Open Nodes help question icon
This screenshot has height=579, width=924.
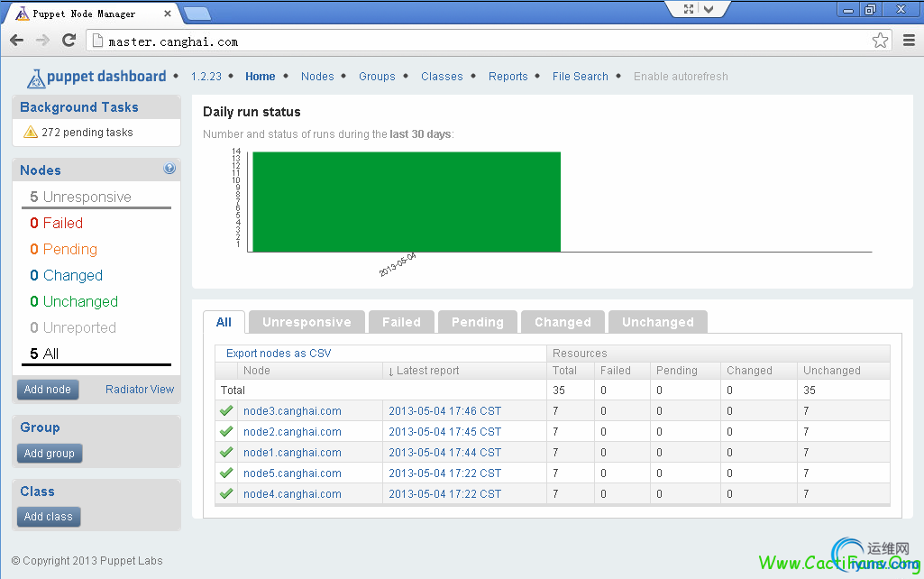tap(169, 169)
